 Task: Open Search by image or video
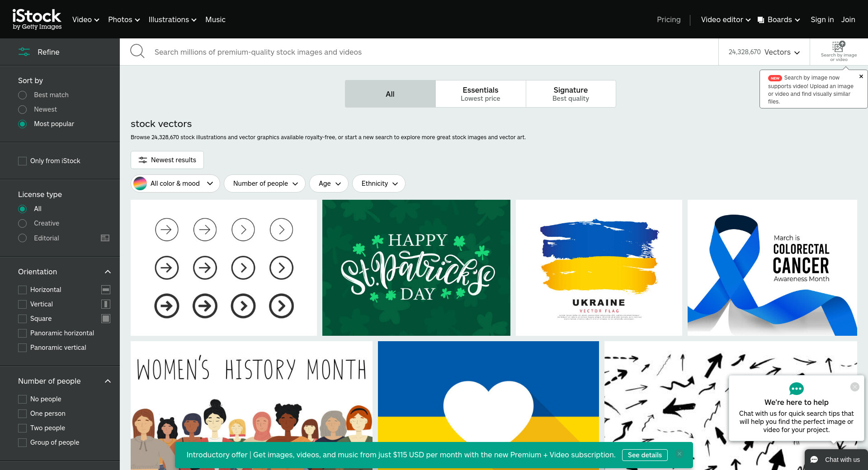pyautogui.click(x=839, y=52)
